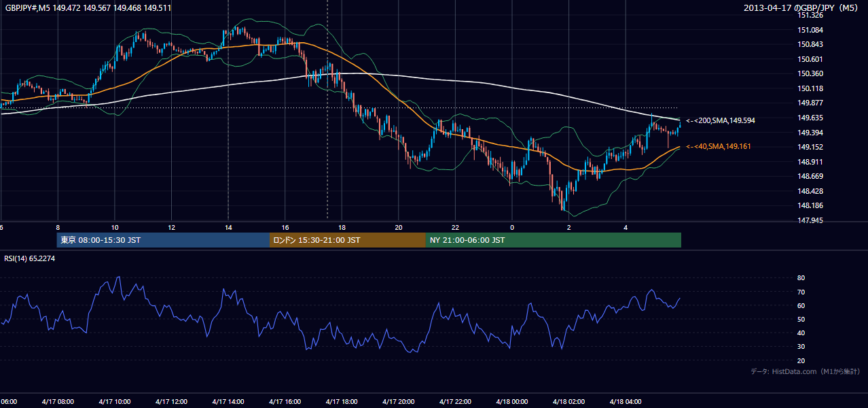
Task: Click the bottom time label 4/17 08:00
Action: [x=58, y=401]
